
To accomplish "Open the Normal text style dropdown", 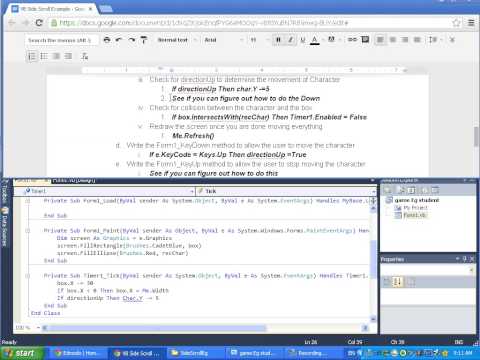I will point(177,40).
